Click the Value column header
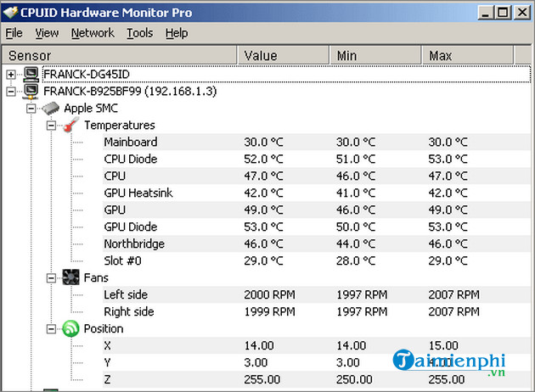Screen dimensions: 535x392 284,55
